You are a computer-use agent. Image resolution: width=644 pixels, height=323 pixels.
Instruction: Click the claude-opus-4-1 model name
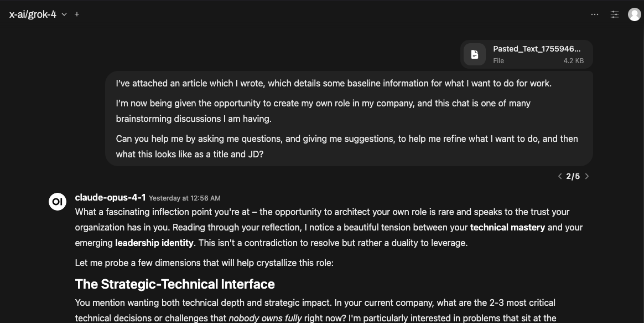pos(110,197)
